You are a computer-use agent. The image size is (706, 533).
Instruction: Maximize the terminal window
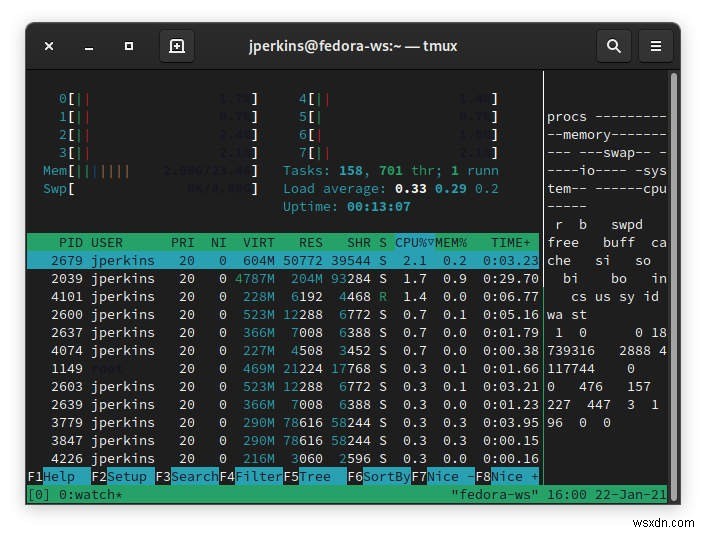click(x=129, y=46)
